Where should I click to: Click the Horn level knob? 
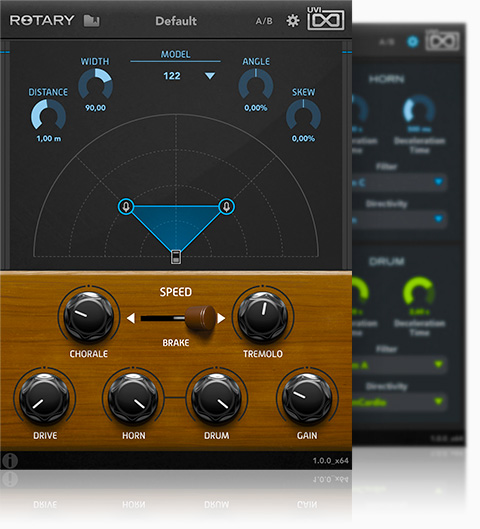coord(133,398)
